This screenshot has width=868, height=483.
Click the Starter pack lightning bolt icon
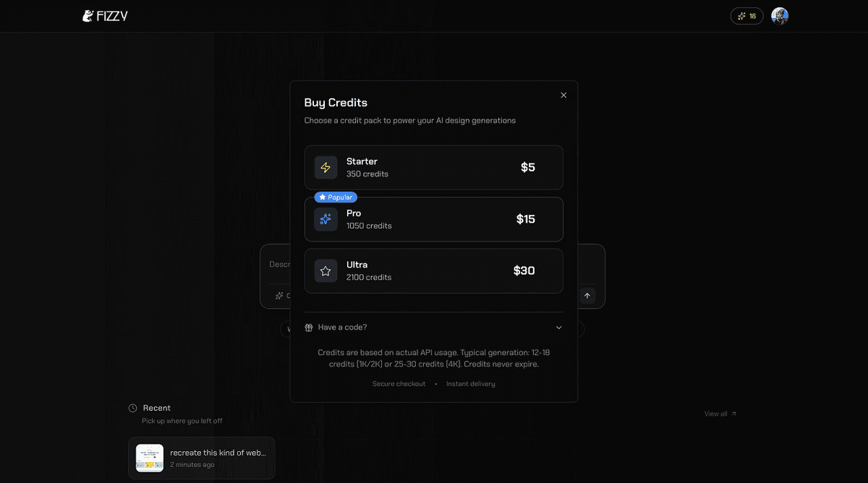(x=325, y=168)
